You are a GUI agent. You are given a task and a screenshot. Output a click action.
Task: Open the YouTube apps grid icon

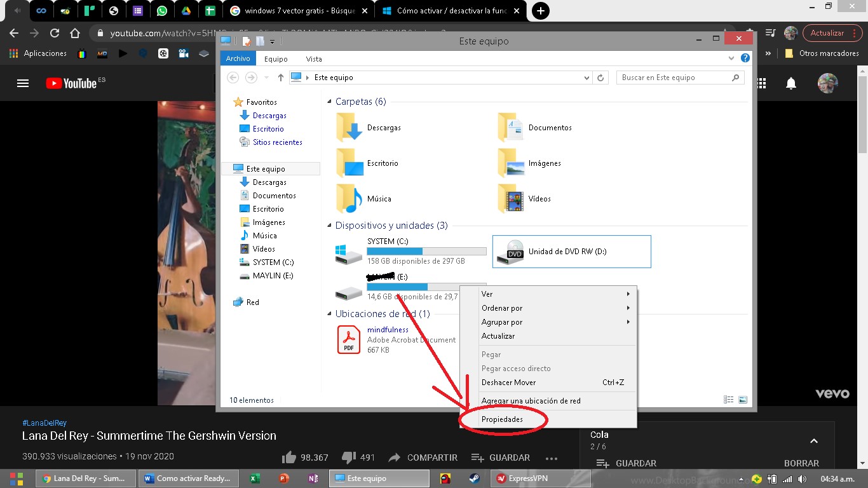click(761, 83)
